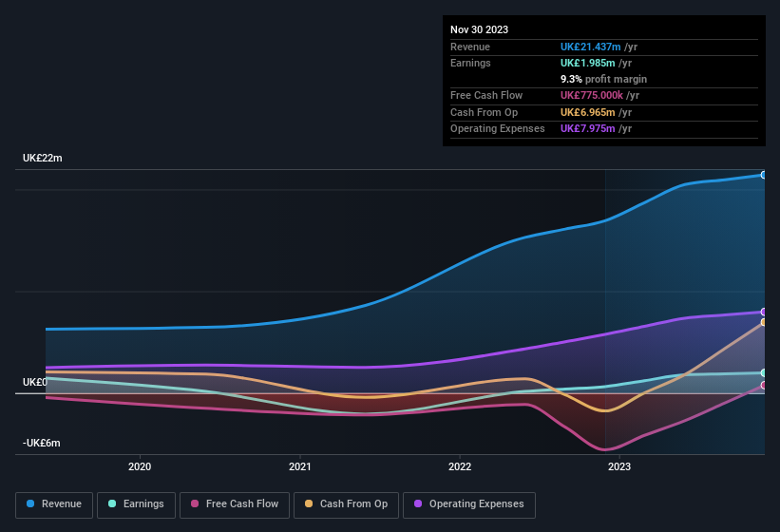Image resolution: width=780 pixels, height=532 pixels.
Task: Click the UK£22m y-axis label
Action: (43, 158)
